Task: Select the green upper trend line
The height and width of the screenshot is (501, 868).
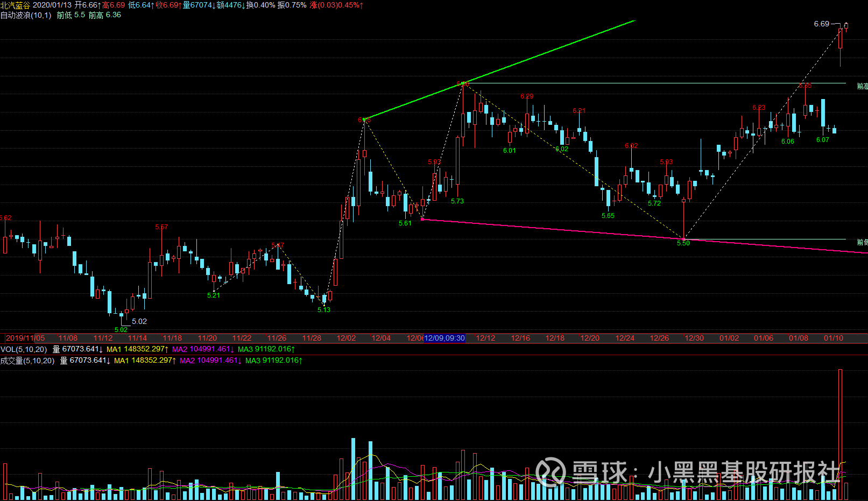Action: point(499,69)
